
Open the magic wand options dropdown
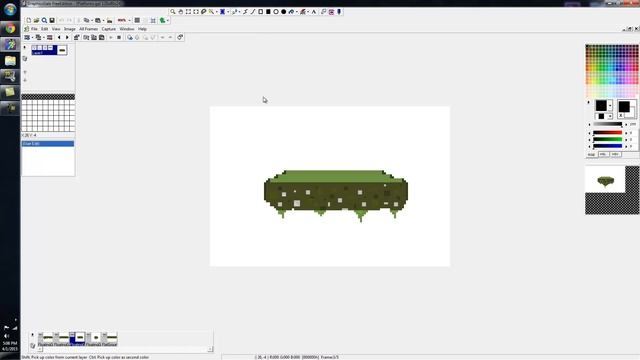[x=217, y=12]
